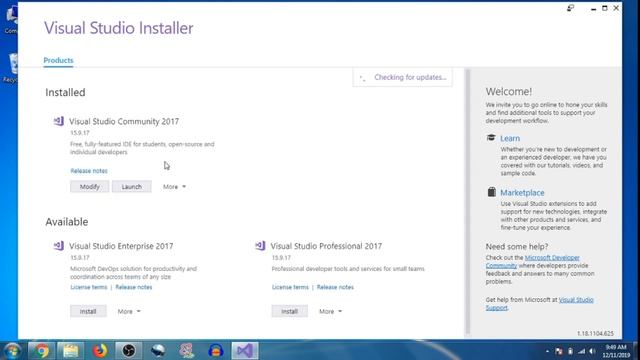Image resolution: width=640 pixels, height=360 pixels.
Task: Open OBS Studio from the taskbar
Action: pos(129,351)
